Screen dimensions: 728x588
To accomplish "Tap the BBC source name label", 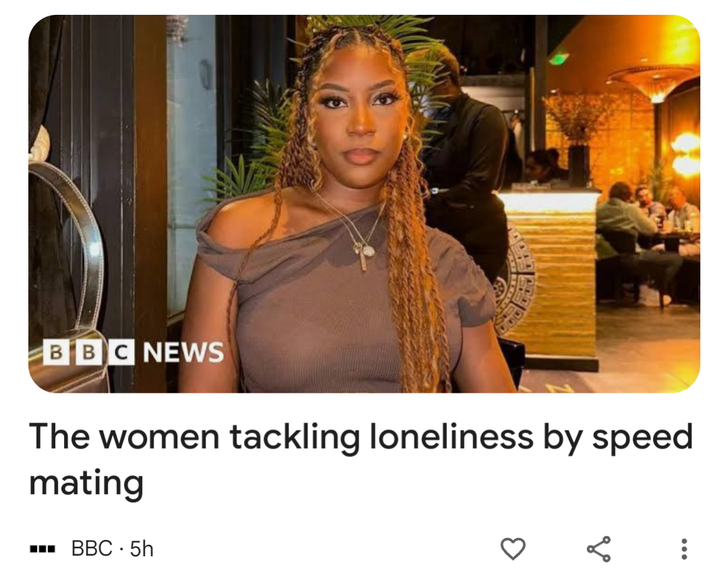I will pos(92,549).
